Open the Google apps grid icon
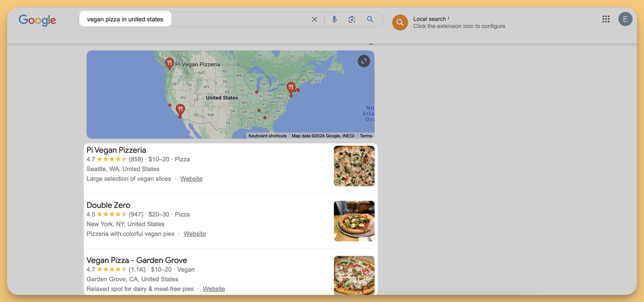The width and height of the screenshot is (644, 302). click(x=606, y=19)
